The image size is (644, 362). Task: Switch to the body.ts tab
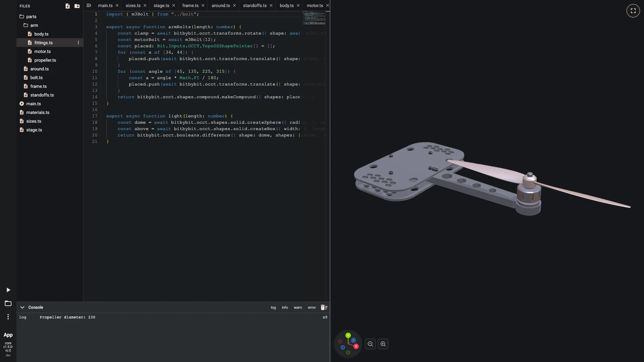point(286,5)
